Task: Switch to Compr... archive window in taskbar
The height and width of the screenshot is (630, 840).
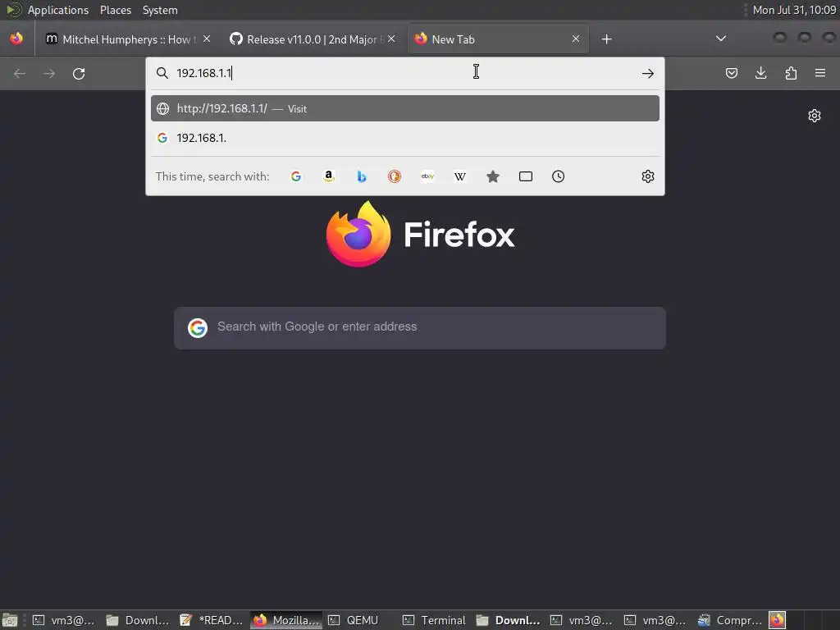Action: (729, 620)
